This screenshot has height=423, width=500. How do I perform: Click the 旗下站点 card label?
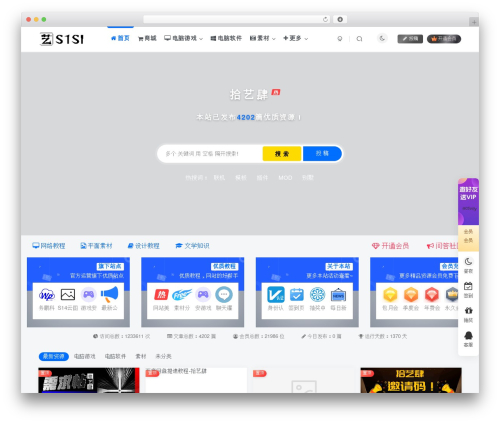pos(110,266)
